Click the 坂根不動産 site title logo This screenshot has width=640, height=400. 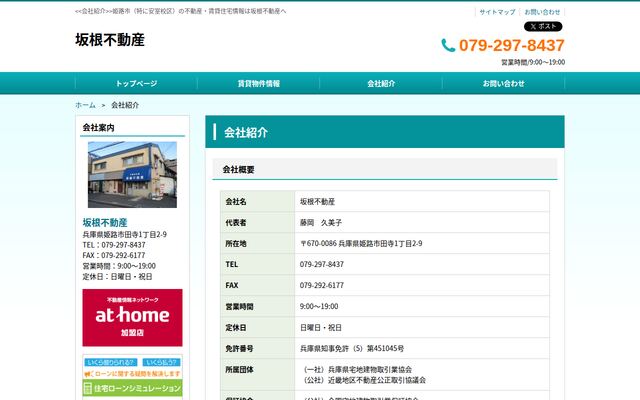(x=110, y=40)
